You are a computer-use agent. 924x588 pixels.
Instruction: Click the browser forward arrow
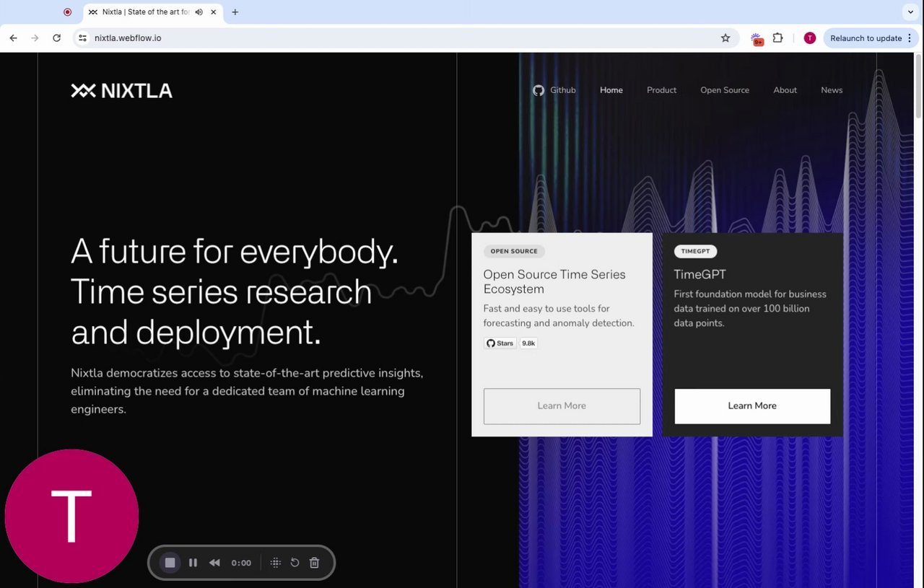35,38
